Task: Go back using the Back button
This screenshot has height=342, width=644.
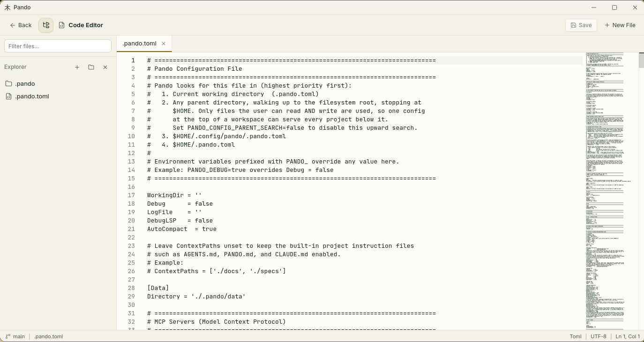Action: tap(21, 25)
